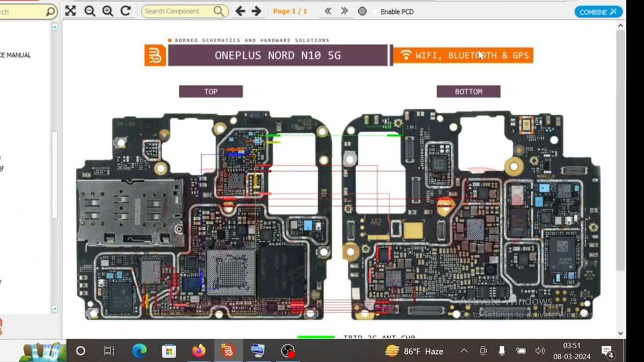Click the ONEPLUS NORD N10 5G title banner
This screenshot has width=644, height=362.
pos(277,55)
